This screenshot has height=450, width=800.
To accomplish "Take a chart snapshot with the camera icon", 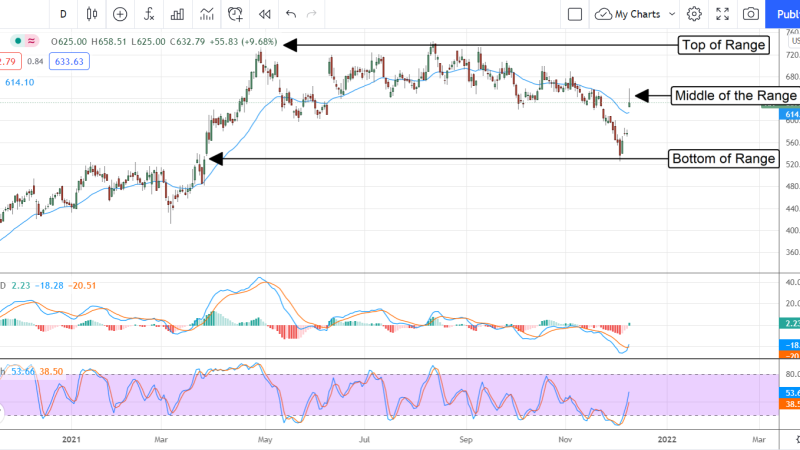I will point(750,14).
